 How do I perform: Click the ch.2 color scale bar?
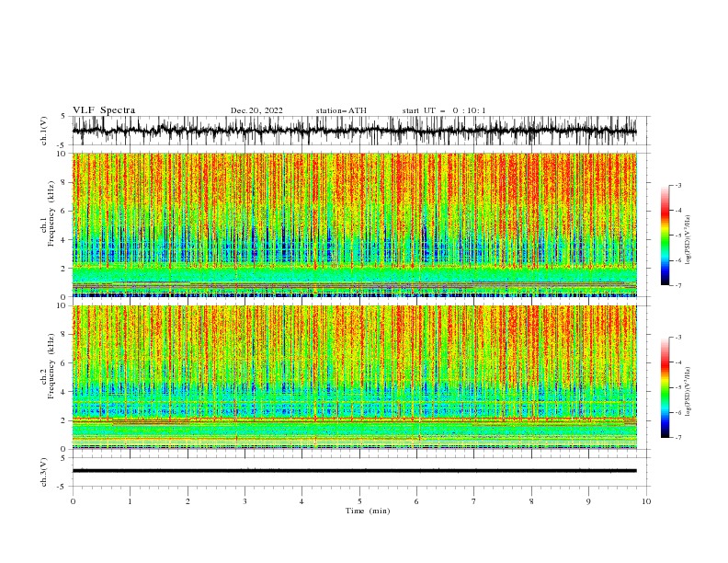click(x=665, y=387)
